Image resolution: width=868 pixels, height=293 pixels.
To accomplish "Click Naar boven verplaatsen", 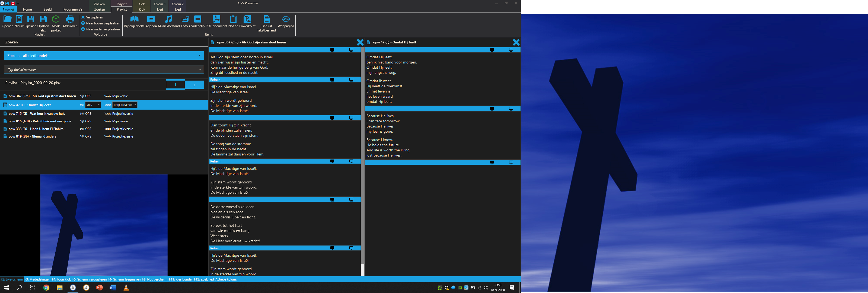I will coord(101,23).
